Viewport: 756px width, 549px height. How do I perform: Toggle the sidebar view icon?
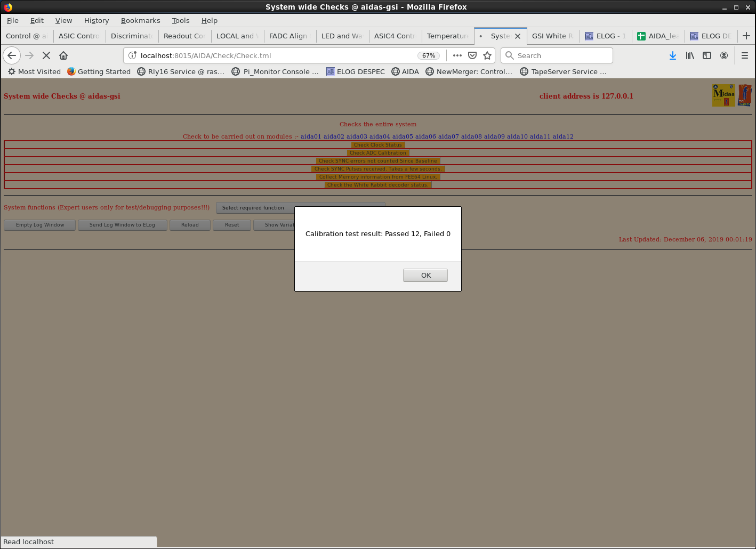707,55
